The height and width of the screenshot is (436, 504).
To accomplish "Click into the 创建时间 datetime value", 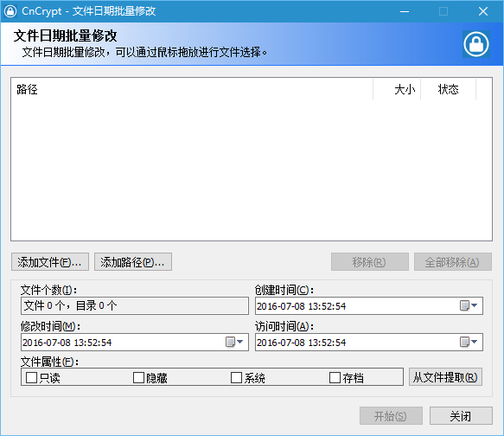I will (301, 306).
